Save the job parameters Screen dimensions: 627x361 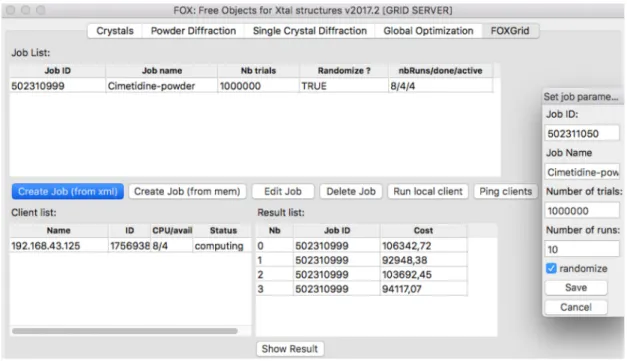coord(576,288)
